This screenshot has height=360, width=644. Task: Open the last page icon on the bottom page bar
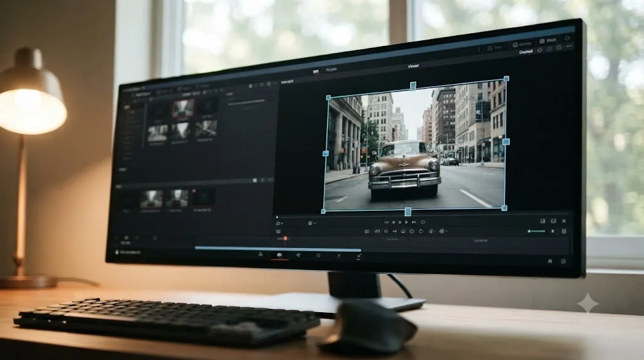[359, 256]
